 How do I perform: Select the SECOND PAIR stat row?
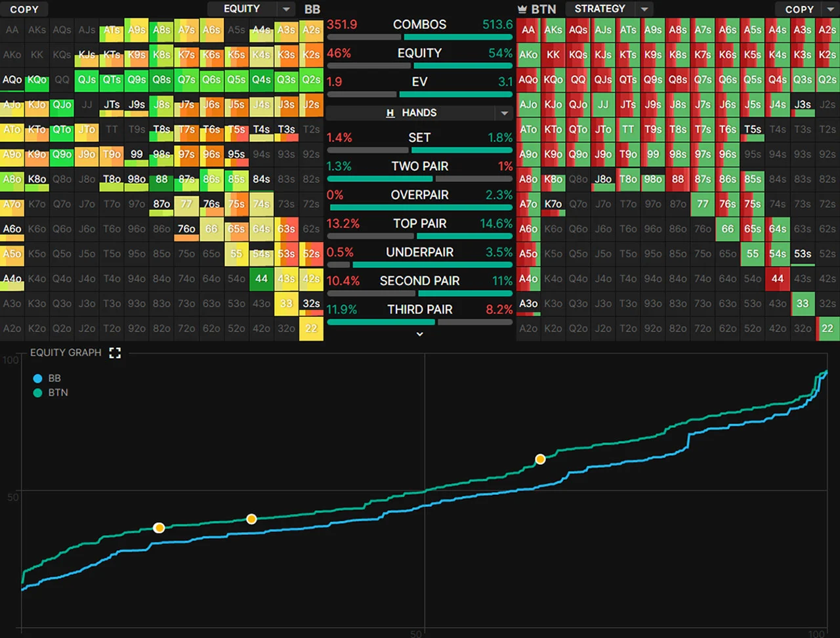tap(420, 280)
